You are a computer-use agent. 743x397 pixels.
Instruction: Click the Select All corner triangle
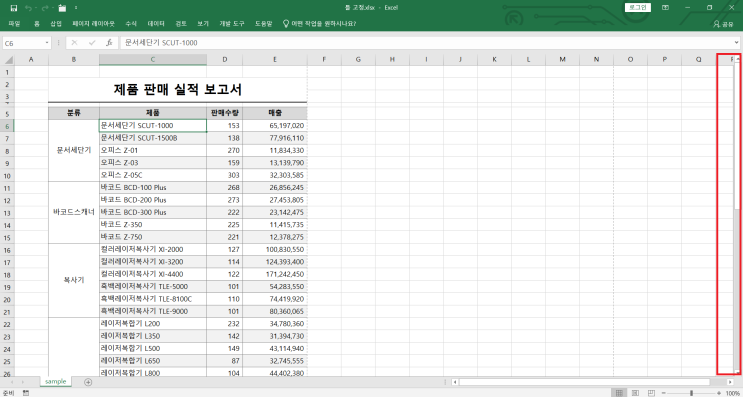[8, 60]
